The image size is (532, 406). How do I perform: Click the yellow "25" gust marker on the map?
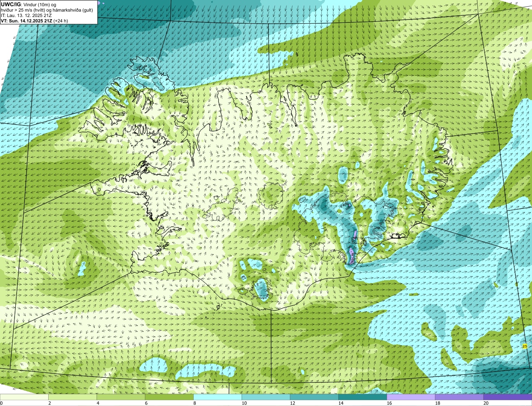point(525,346)
